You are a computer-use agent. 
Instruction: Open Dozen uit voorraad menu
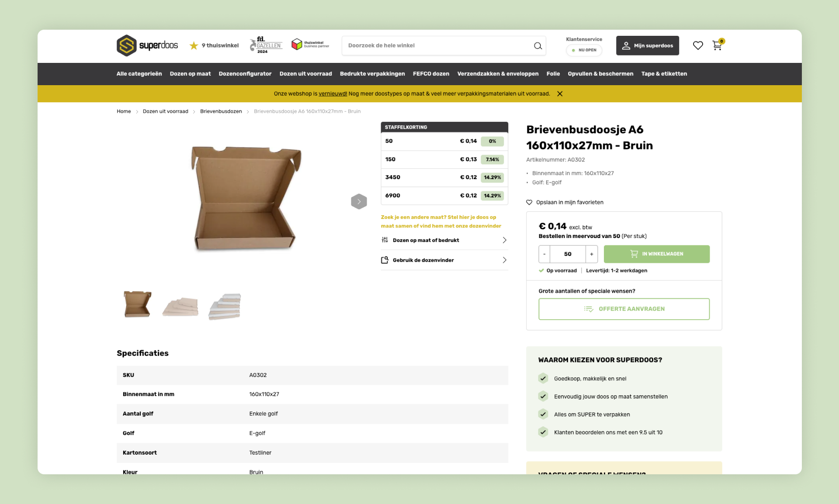pos(305,74)
